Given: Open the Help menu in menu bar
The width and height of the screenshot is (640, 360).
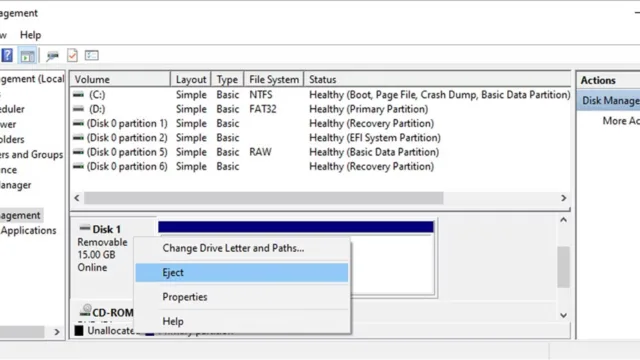Looking at the screenshot, I should click(x=31, y=35).
